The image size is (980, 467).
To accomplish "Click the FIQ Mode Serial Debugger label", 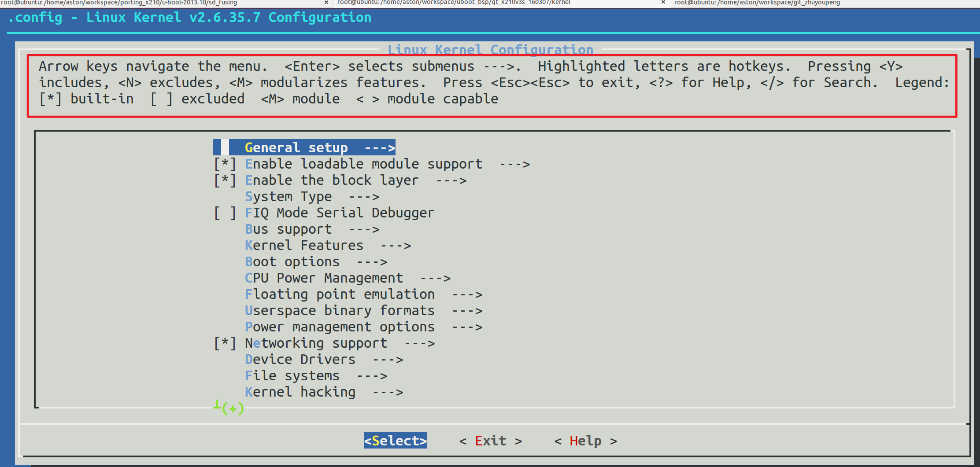I will click(340, 213).
